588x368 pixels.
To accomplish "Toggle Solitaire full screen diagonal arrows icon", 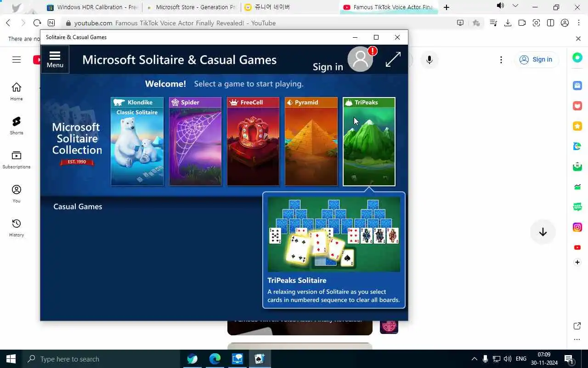I will pyautogui.click(x=393, y=59).
